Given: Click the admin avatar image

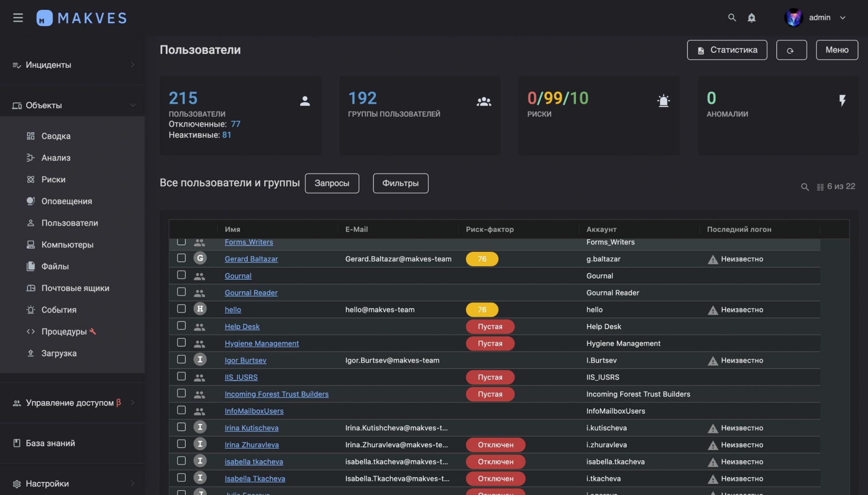Looking at the screenshot, I should pos(793,18).
